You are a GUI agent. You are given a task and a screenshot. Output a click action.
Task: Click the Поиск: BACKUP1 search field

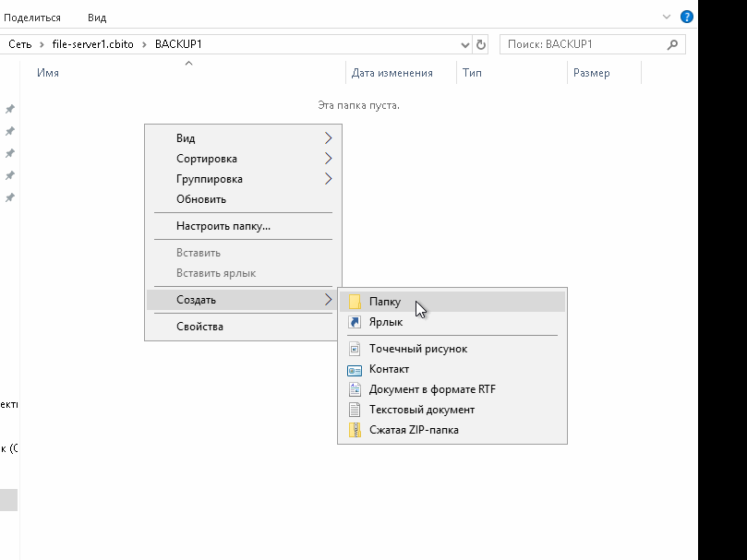tap(582, 44)
